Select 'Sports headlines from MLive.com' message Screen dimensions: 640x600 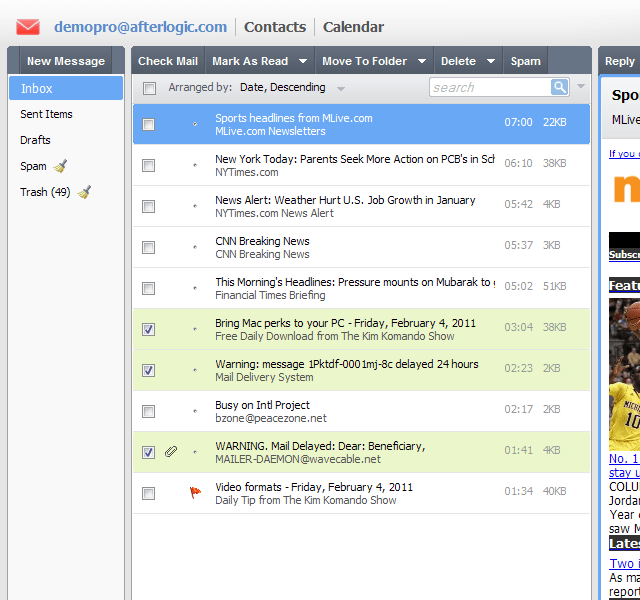point(294,118)
